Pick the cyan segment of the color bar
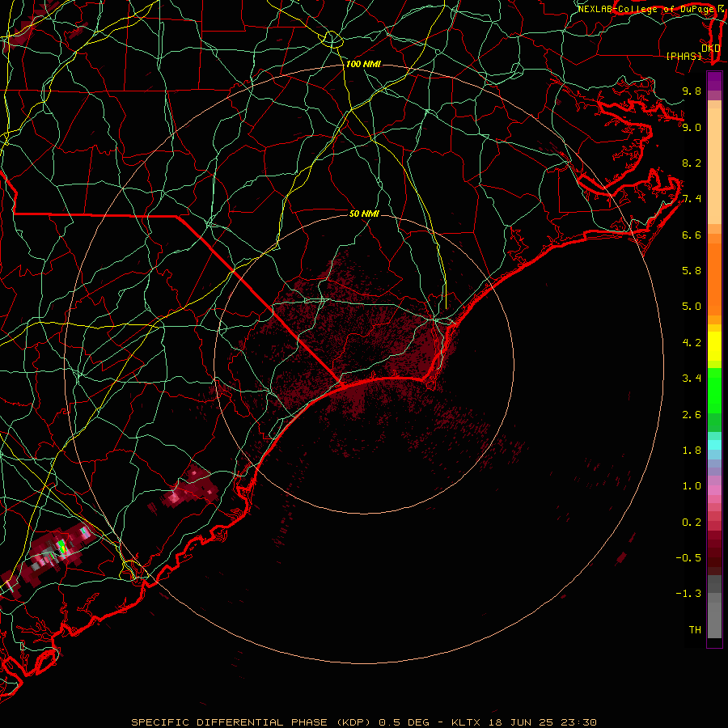The image size is (728, 728). click(714, 444)
